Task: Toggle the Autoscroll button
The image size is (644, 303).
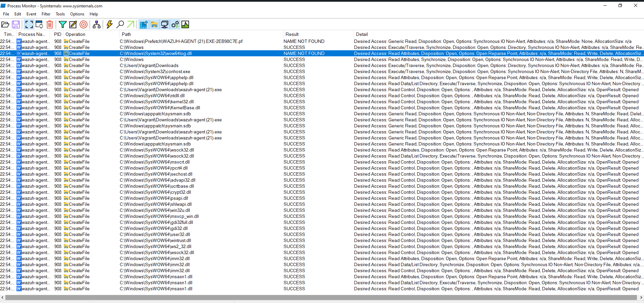Action: [x=39, y=24]
